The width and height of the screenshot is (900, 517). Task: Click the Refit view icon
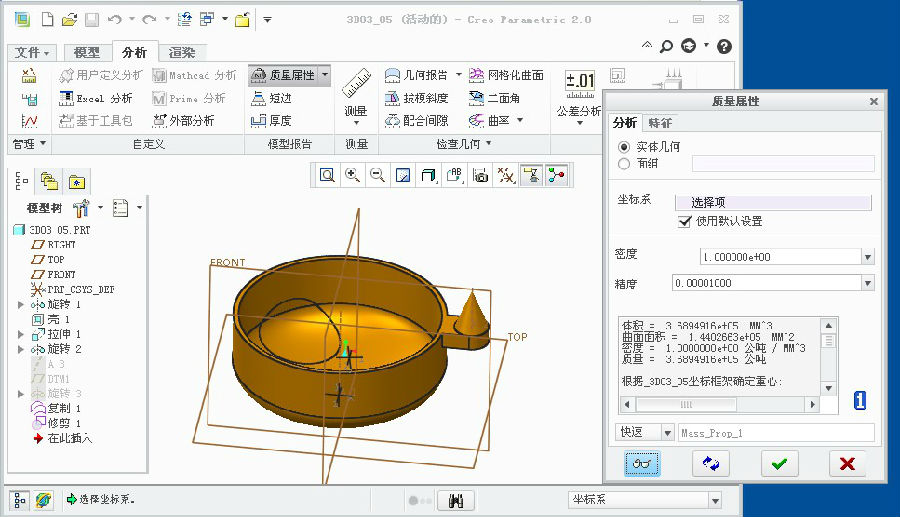click(327, 175)
